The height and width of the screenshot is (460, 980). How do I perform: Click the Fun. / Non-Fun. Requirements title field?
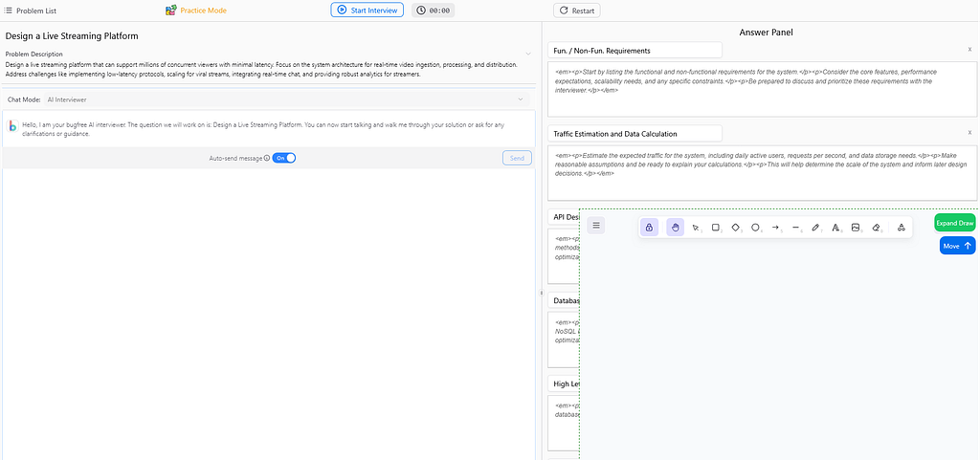coord(635,50)
